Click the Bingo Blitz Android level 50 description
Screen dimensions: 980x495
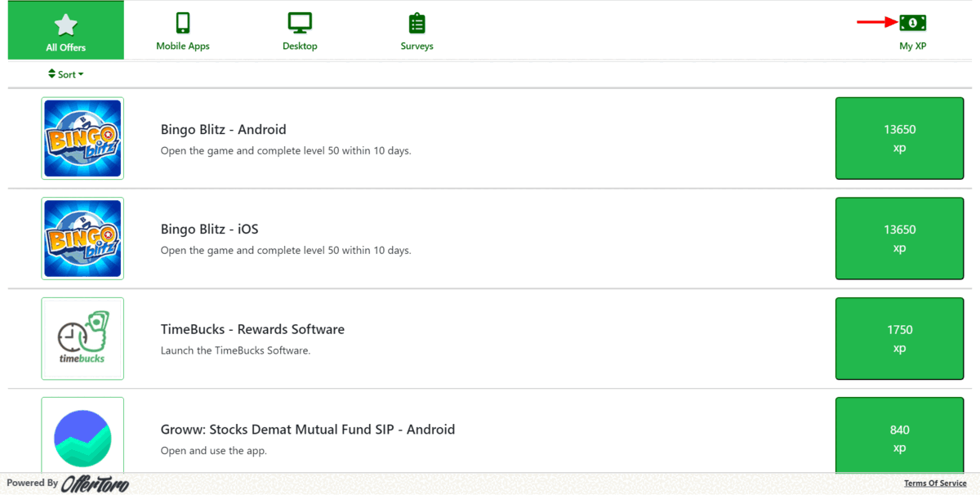pos(286,151)
